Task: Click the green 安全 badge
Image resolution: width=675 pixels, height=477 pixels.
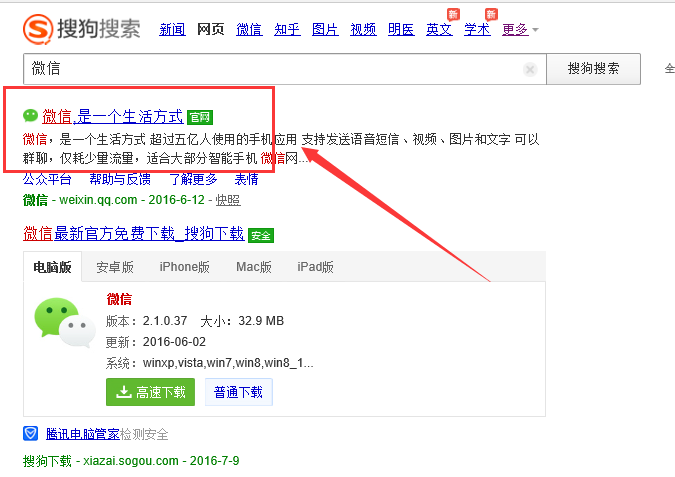Action: tap(261, 235)
